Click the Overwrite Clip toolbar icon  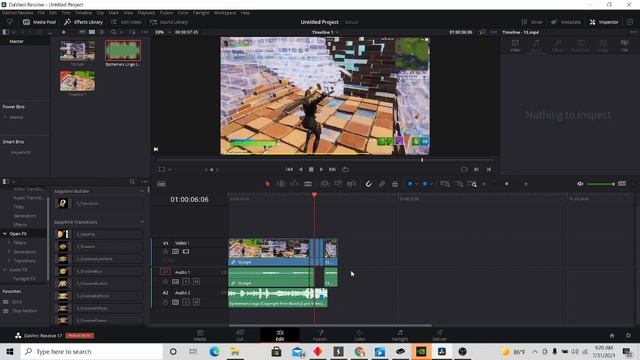click(x=338, y=184)
